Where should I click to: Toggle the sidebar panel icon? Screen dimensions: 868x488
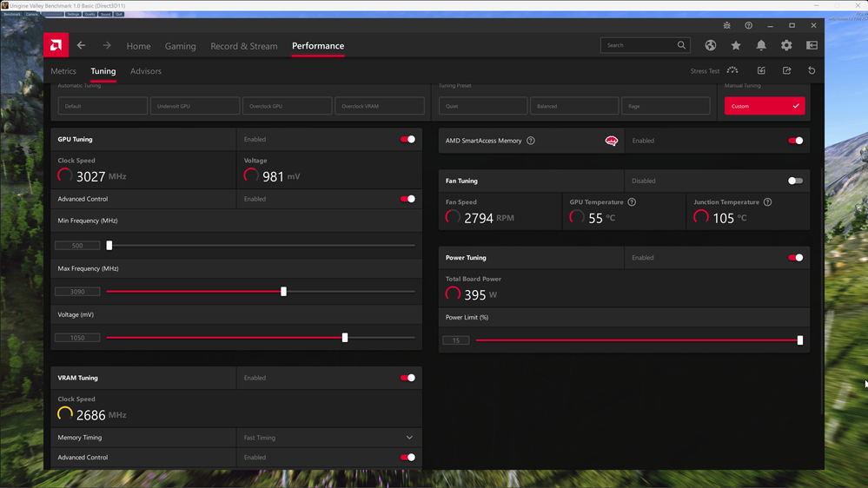(812, 45)
